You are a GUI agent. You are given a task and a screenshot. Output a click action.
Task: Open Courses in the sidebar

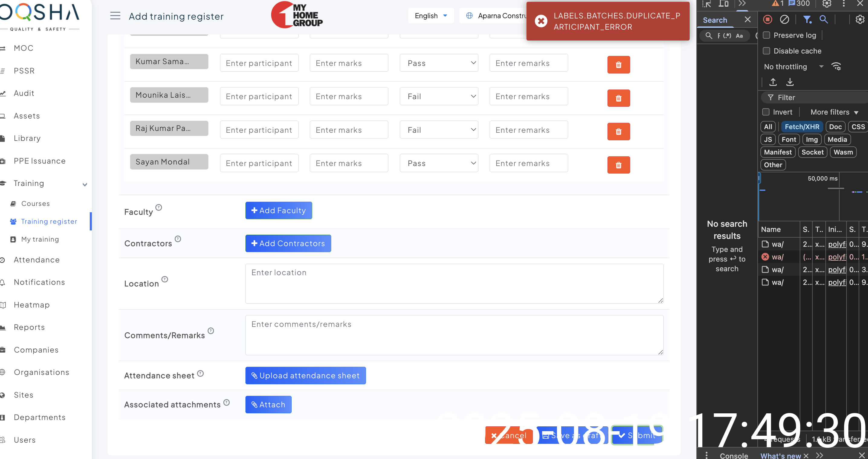35,203
